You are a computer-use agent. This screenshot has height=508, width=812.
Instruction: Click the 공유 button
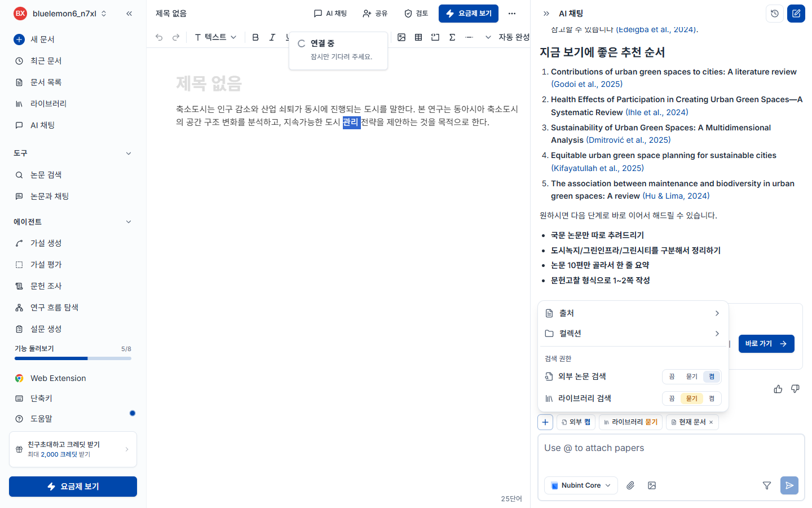click(375, 14)
